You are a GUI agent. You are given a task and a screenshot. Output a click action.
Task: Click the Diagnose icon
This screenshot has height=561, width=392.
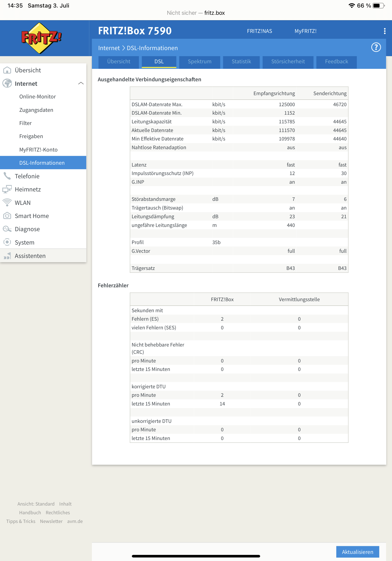pyautogui.click(x=7, y=229)
